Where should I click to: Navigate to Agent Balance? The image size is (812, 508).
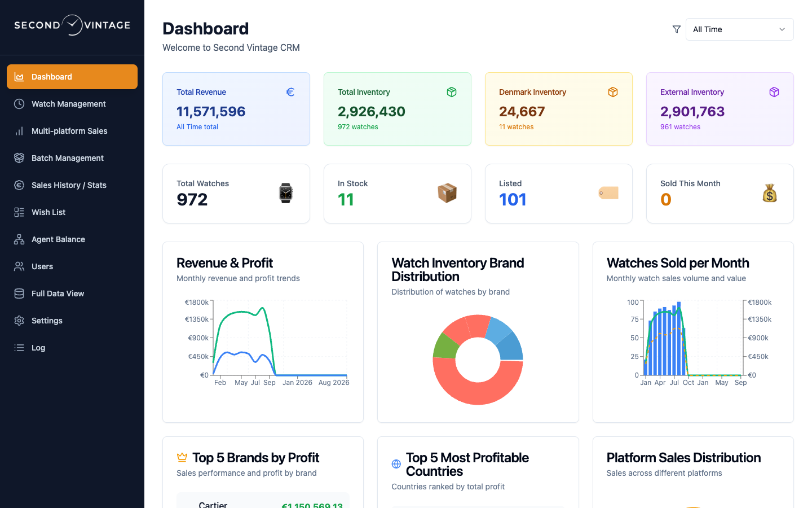[72, 239]
